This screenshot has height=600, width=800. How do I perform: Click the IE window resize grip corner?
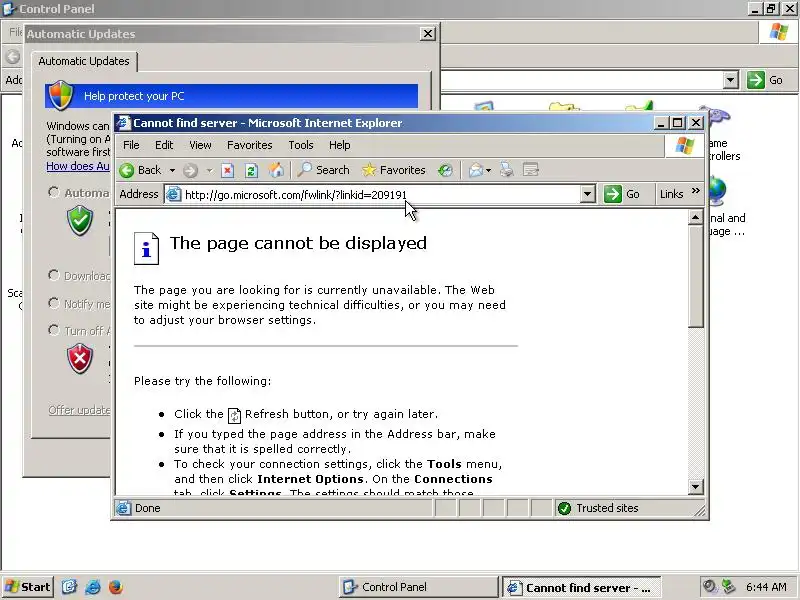[699, 510]
